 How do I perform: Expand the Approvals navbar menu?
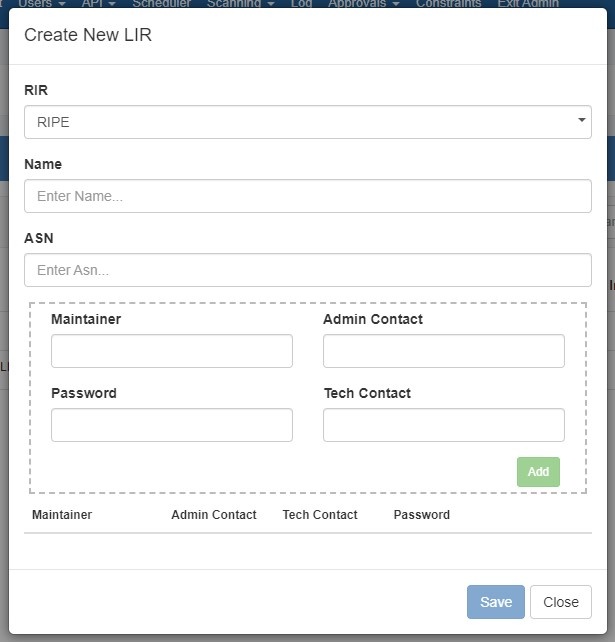click(363, 4)
